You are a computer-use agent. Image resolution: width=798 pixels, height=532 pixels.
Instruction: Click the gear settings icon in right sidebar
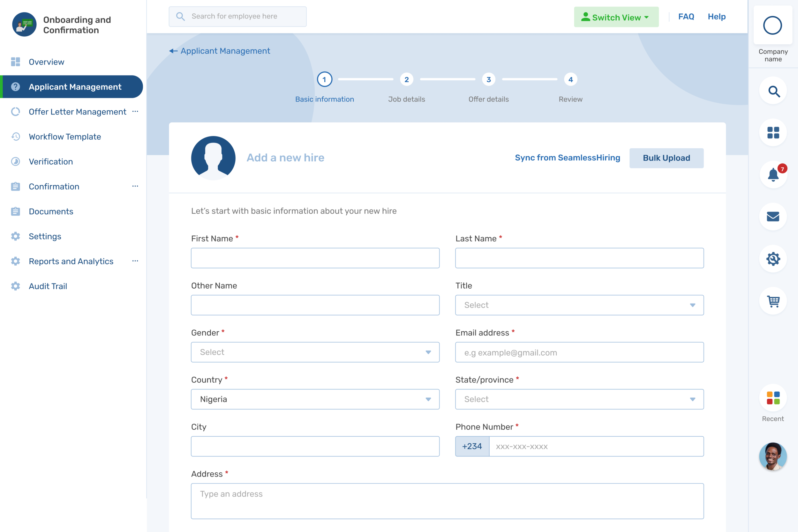click(x=773, y=259)
